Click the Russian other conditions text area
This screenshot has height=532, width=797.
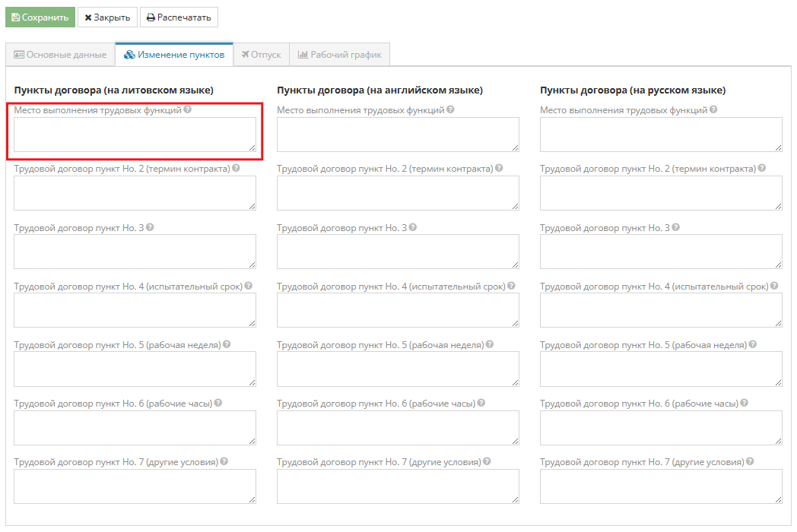(x=661, y=486)
